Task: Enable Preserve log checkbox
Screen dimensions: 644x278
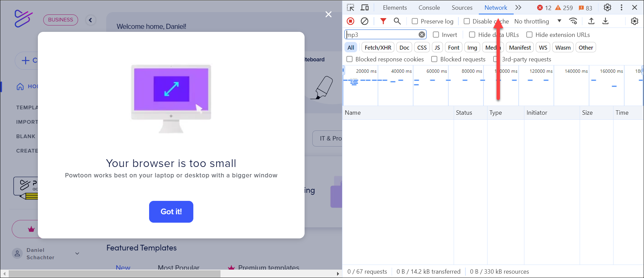Action: point(415,21)
